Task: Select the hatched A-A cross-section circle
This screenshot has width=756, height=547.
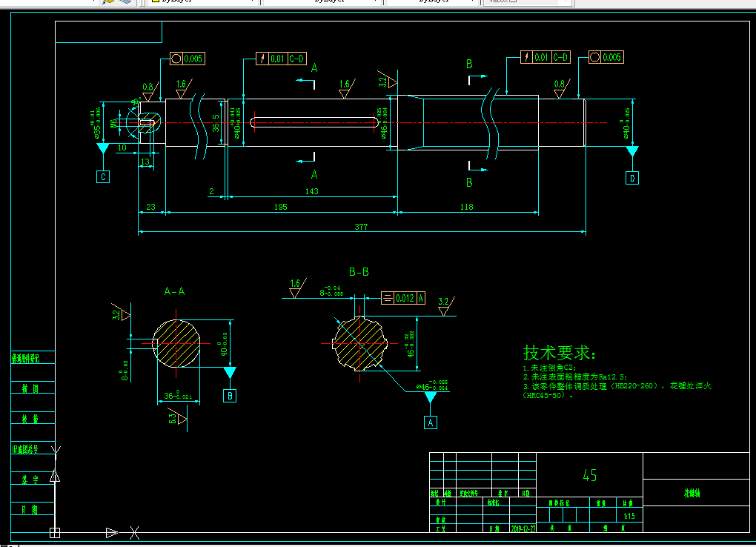Action: [176, 343]
